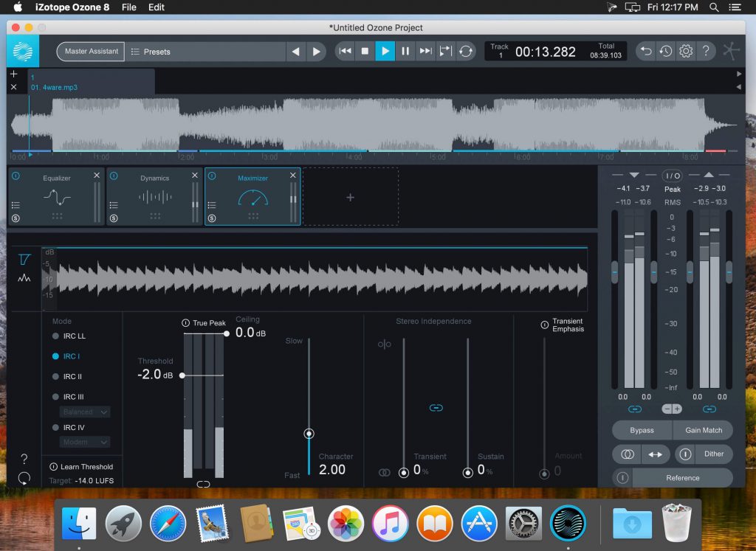Open the Edit menu in menu bar
Screen dimensions: 756x551
point(156,7)
